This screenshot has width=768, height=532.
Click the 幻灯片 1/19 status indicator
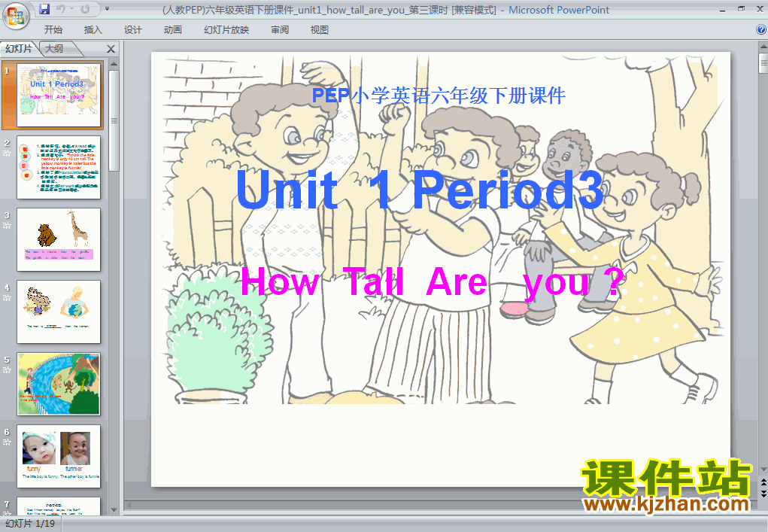(30, 524)
